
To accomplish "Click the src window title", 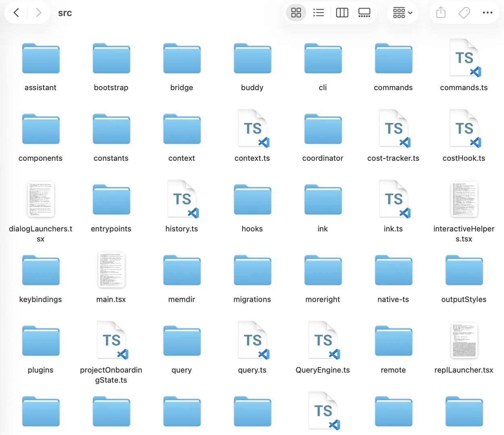I will click(x=65, y=13).
